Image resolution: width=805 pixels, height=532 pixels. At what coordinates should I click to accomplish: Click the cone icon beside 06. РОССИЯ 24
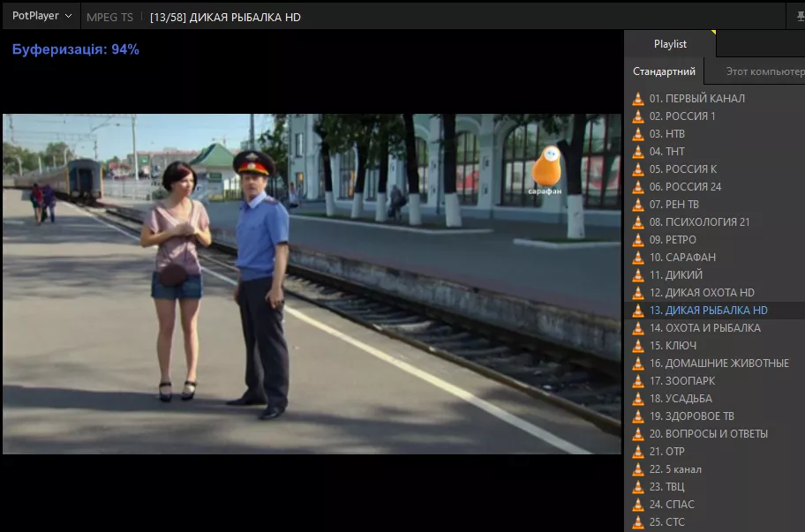point(638,187)
